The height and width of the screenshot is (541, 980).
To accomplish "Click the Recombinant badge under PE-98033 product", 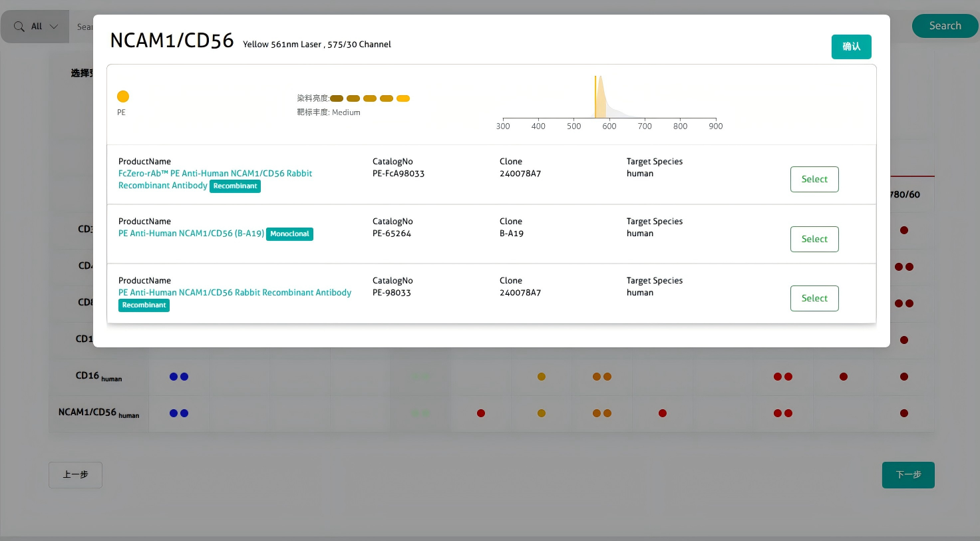I will (144, 305).
